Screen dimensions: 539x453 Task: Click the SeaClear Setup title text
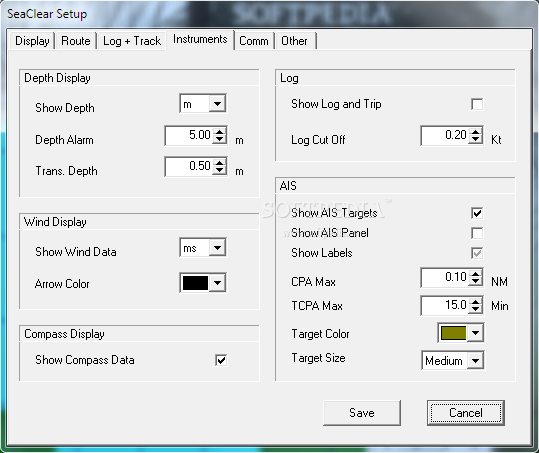pyautogui.click(x=47, y=14)
